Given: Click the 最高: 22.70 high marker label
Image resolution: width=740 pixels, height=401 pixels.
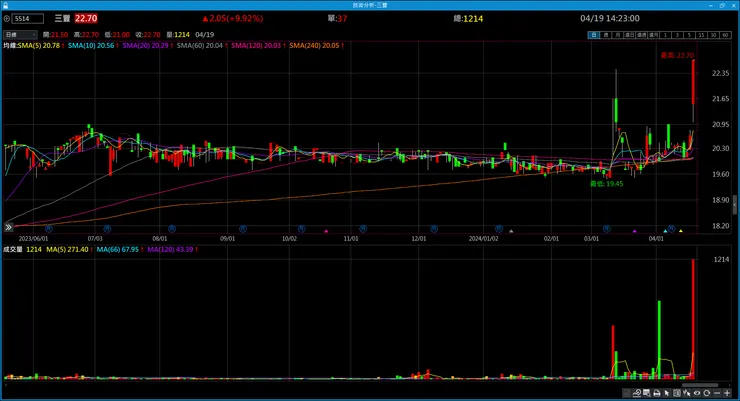Looking at the screenshot, I should (677, 55).
